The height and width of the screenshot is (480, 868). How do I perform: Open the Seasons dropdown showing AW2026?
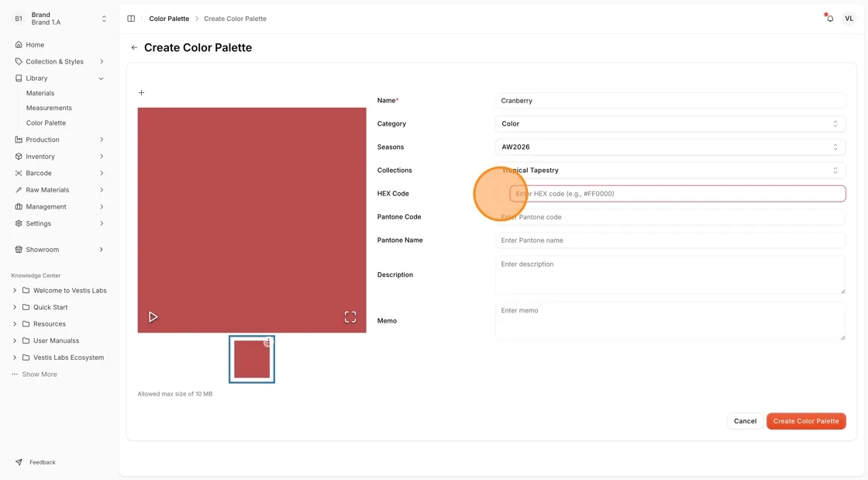[670, 147]
